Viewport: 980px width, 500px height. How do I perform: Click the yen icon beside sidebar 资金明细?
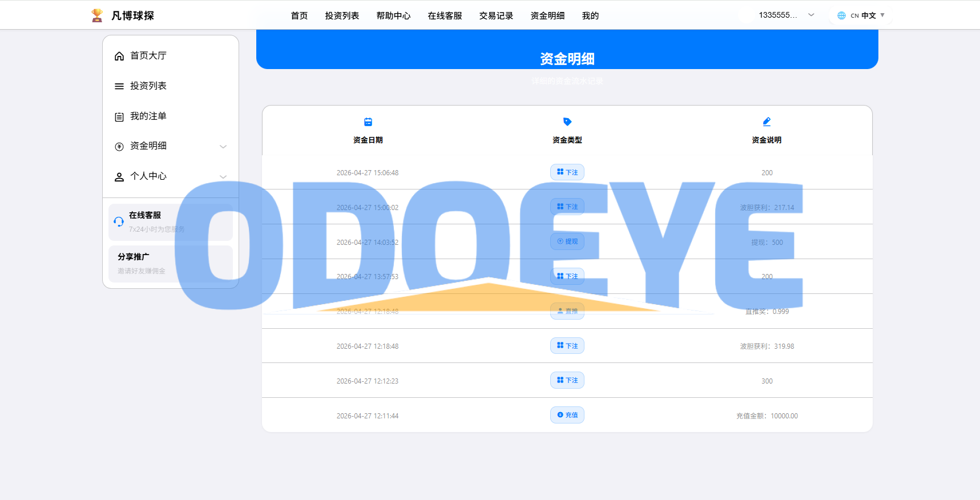(119, 147)
